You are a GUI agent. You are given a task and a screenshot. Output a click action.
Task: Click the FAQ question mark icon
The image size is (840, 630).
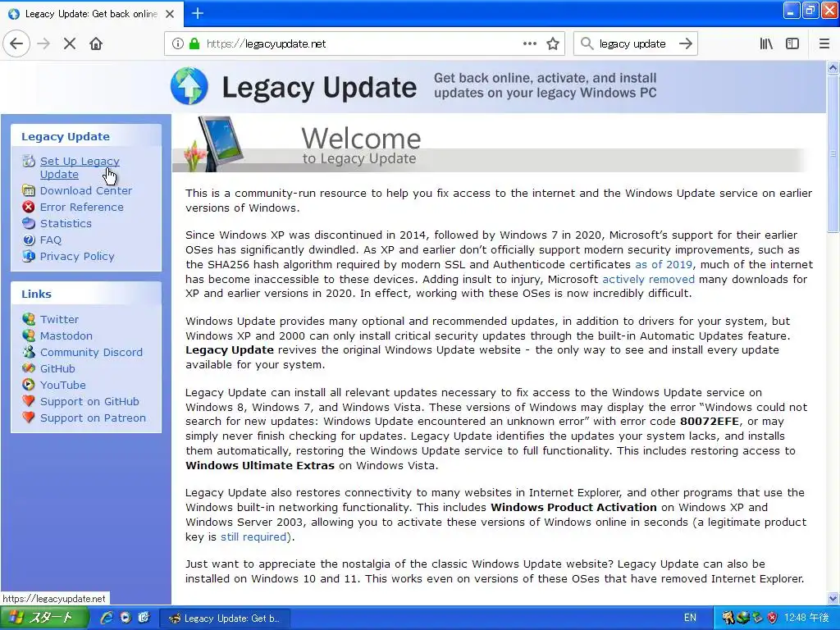point(29,240)
